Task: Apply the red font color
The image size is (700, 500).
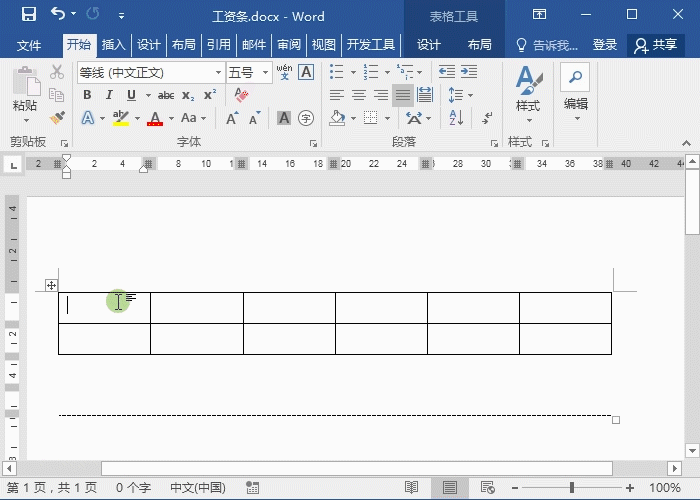Action: [x=155, y=118]
